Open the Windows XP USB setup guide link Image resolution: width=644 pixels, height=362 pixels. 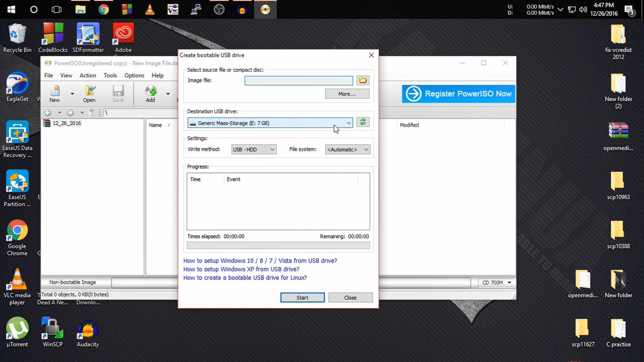point(241,269)
